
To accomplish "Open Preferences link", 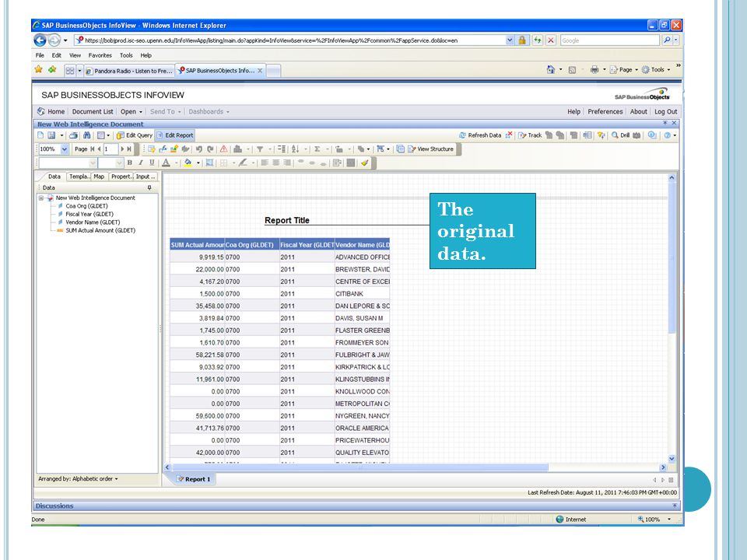I will click(605, 111).
